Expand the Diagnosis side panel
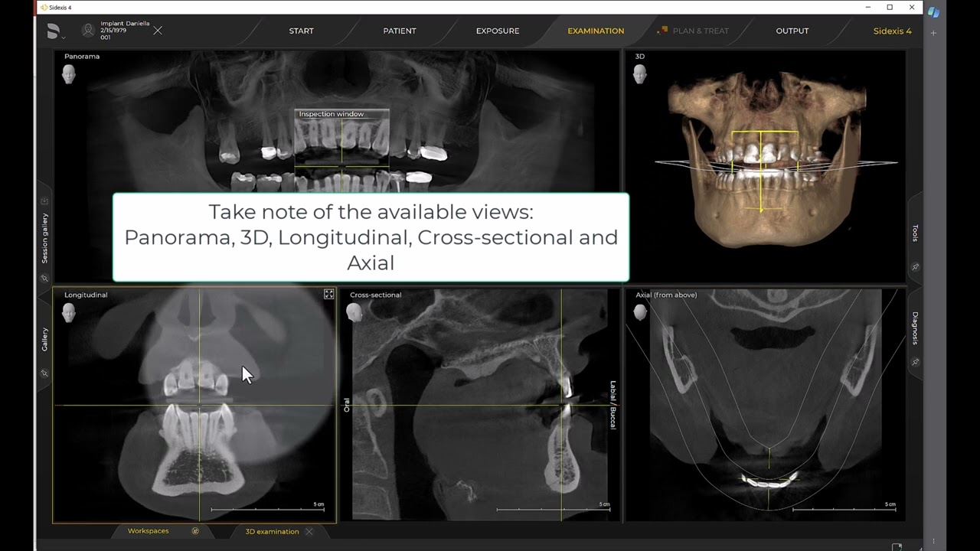The width and height of the screenshot is (980, 551). (915, 328)
